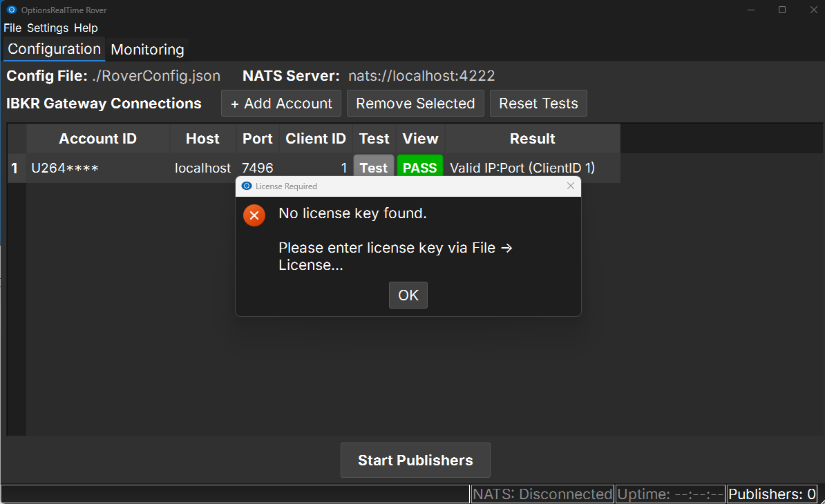This screenshot has width=825, height=504.
Task: Click the OptionsRealTime Rover app icon
Action: coord(11,10)
